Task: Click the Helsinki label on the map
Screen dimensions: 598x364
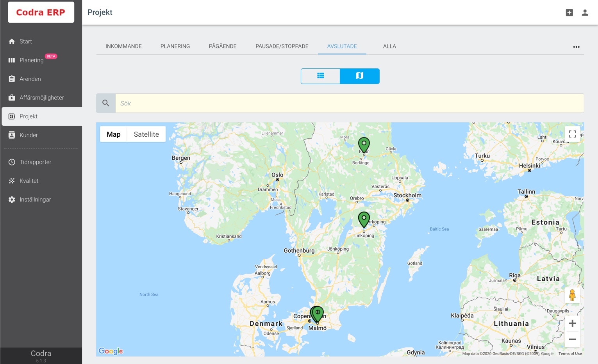Action: [x=529, y=166]
